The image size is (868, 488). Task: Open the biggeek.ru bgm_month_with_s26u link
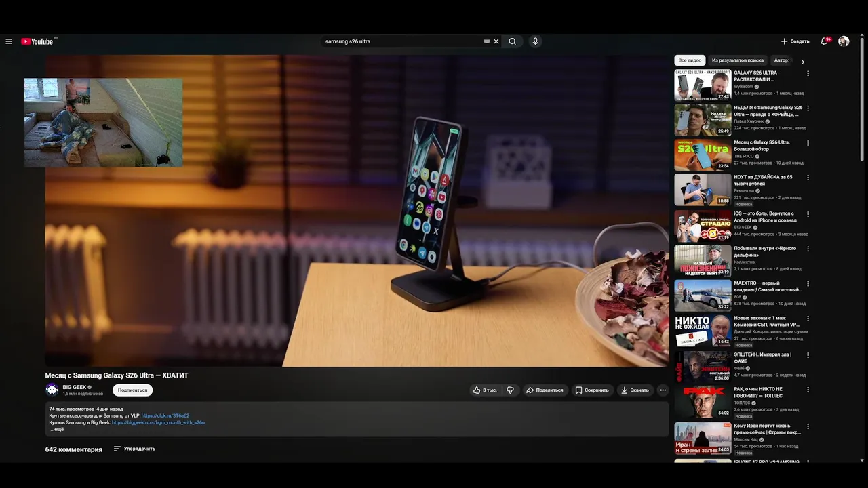pyautogui.click(x=158, y=422)
